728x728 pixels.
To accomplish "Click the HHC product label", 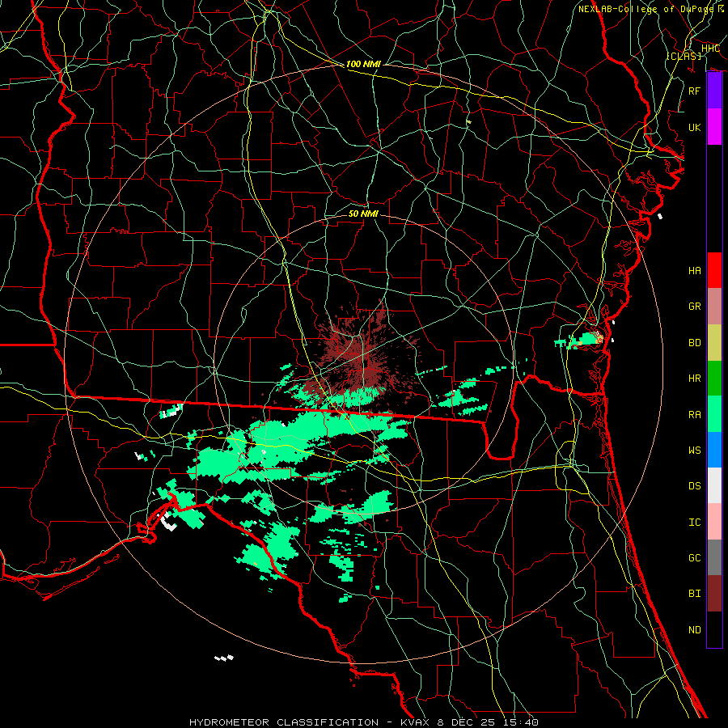I will coord(710,49).
